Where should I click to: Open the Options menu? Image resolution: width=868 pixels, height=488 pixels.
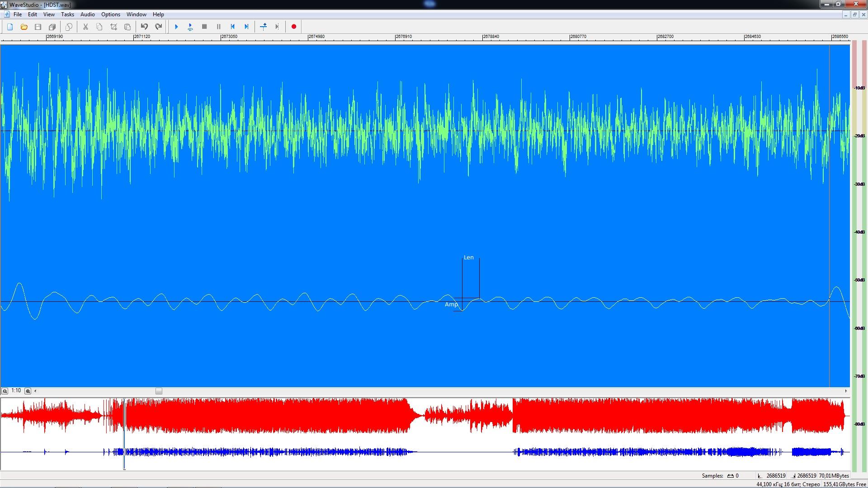pyautogui.click(x=111, y=14)
